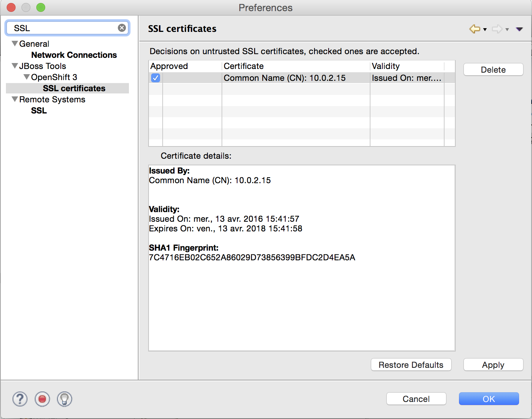Viewport: 532px width, 419px height.
Task: Click the Cancel button
Action: [x=416, y=399]
